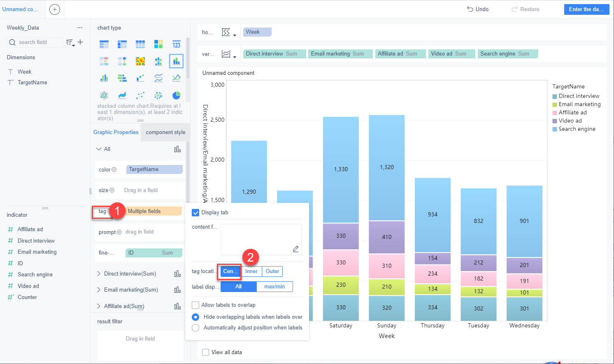Select Hide overlapping labels radio option
The width and height of the screenshot is (614, 364).
pos(195,317)
